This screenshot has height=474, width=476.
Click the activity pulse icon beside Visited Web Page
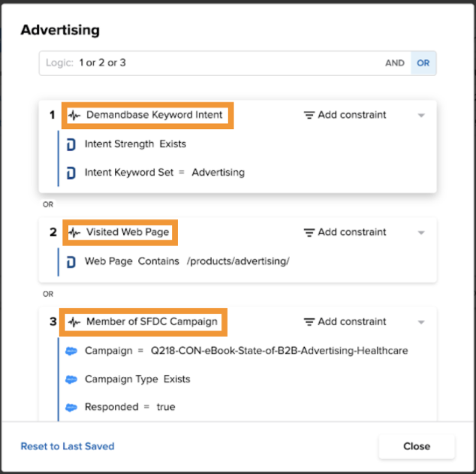pos(74,233)
